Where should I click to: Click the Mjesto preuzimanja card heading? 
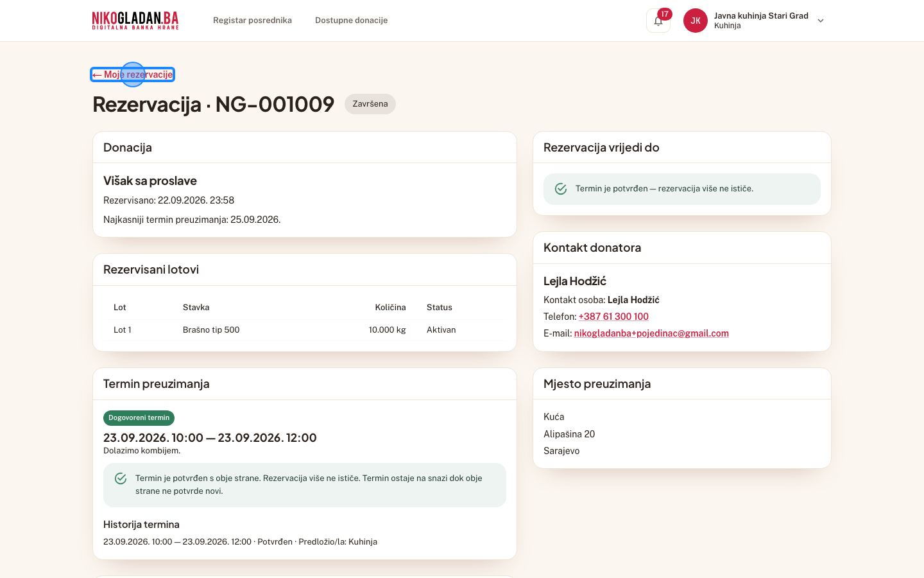click(x=597, y=384)
